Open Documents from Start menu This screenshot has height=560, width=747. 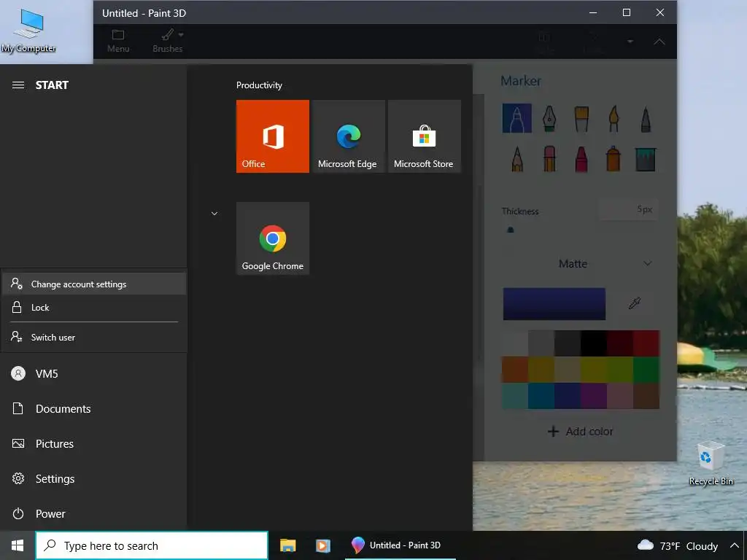(93, 408)
